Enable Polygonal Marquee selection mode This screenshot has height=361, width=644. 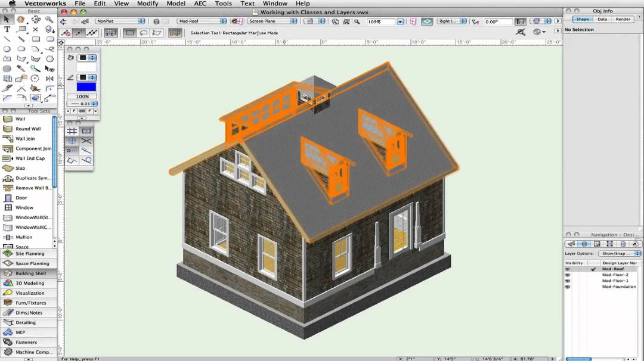[156, 32]
